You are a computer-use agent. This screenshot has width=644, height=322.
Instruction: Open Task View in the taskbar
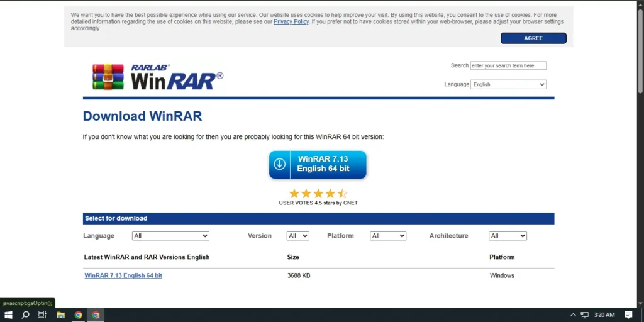pyautogui.click(x=42, y=315)
